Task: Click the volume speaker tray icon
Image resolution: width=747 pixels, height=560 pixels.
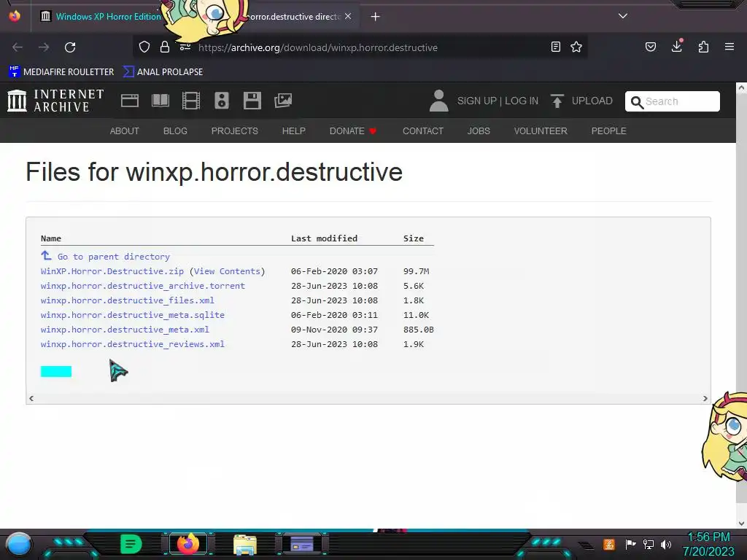Action: click(666, 544)
